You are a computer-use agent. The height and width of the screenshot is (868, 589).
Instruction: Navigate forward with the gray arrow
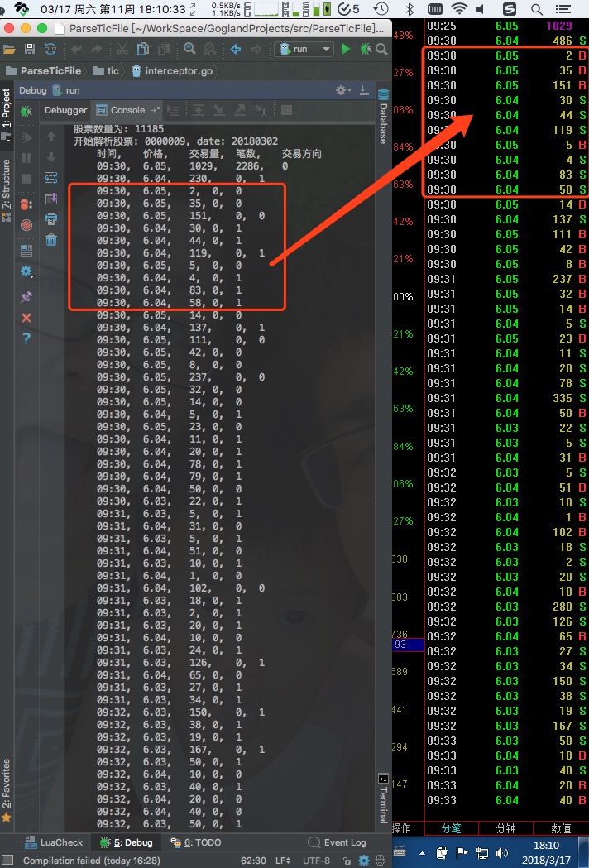coord(256,50)
